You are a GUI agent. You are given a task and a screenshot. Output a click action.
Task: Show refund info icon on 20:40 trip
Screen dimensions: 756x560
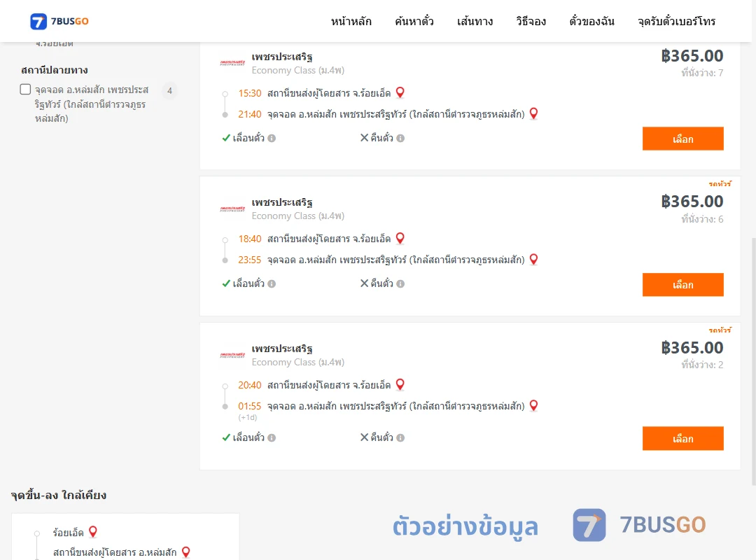(x=400, y=438)
